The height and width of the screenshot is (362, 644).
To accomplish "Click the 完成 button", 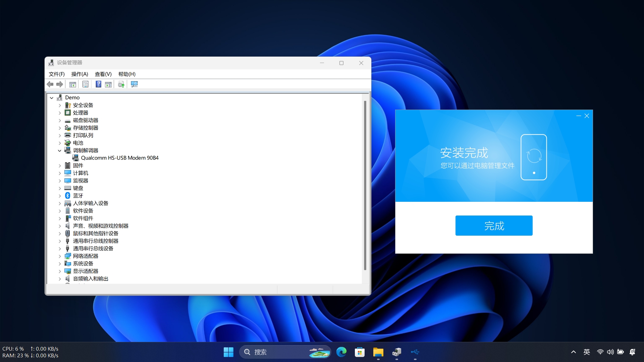I will pos(494,226).
